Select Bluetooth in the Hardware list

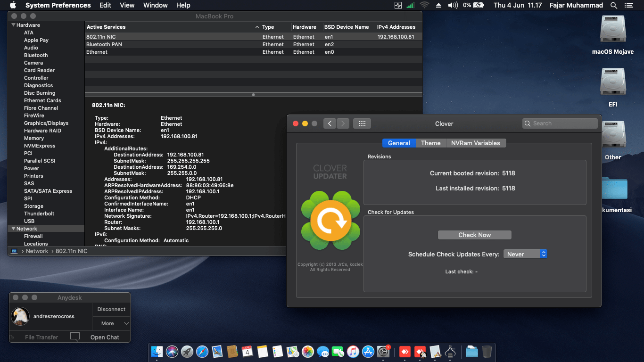36,55
